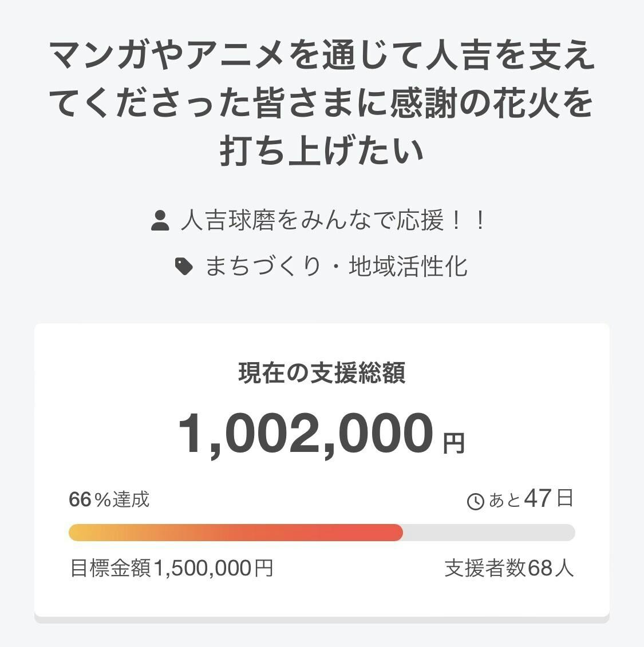Click the あと47日 remaining days text
This screenshot has width=644, height=647.
(x=530, y=499)
